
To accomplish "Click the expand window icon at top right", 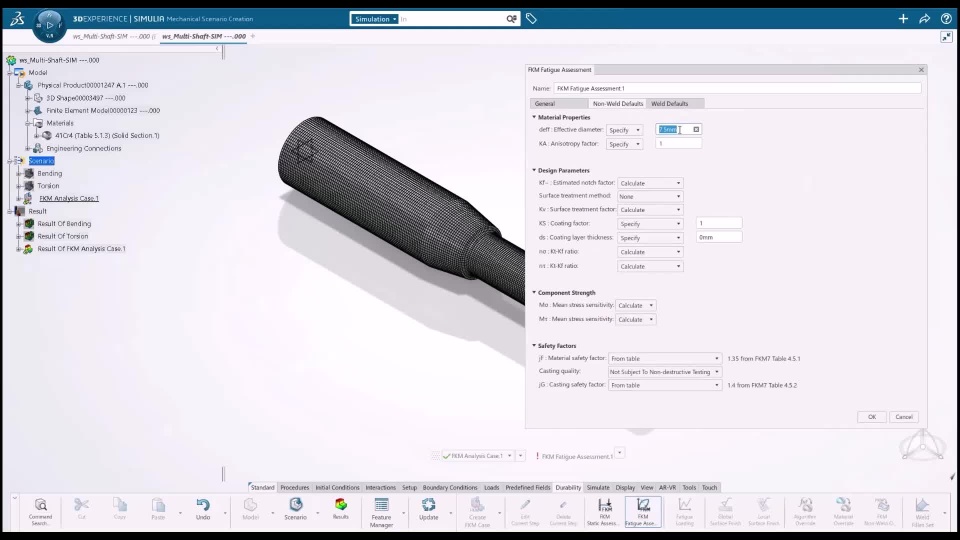I will click(x=946, y=37).
